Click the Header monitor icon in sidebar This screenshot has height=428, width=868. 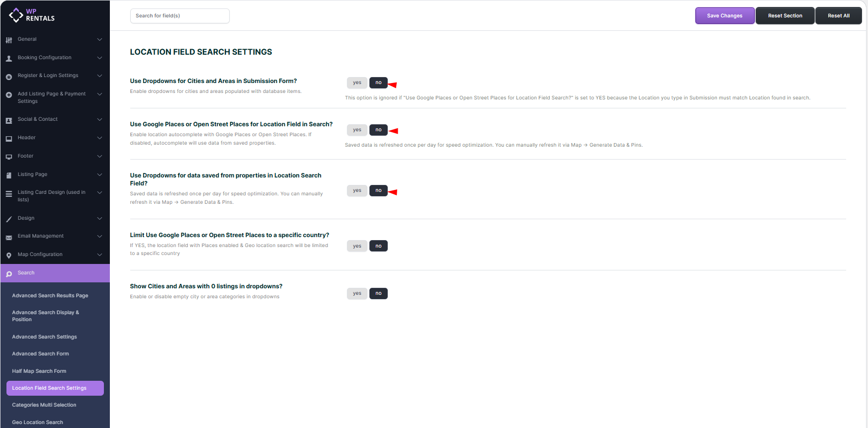click(9, 139)
